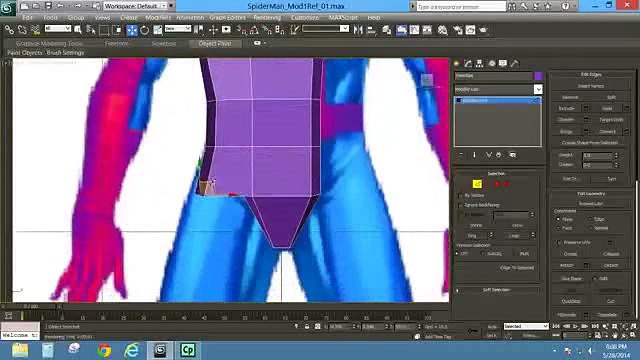Screen dimensions: 640x360
Task: Open the Render Setup icon
Action: pyautogui.click(x=458, y=30)
